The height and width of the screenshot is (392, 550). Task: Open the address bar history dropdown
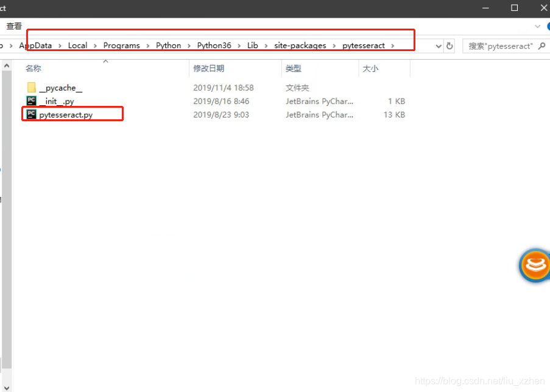(439, 45)
